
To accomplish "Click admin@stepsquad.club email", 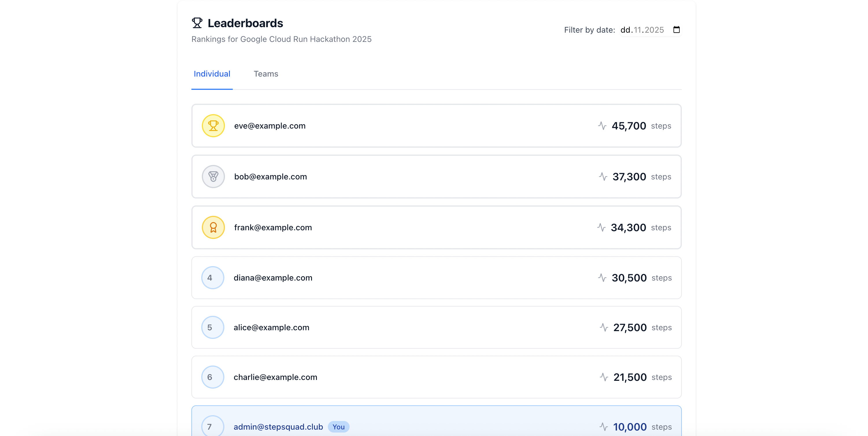I will pyautogui.click(x=278, y=426).
